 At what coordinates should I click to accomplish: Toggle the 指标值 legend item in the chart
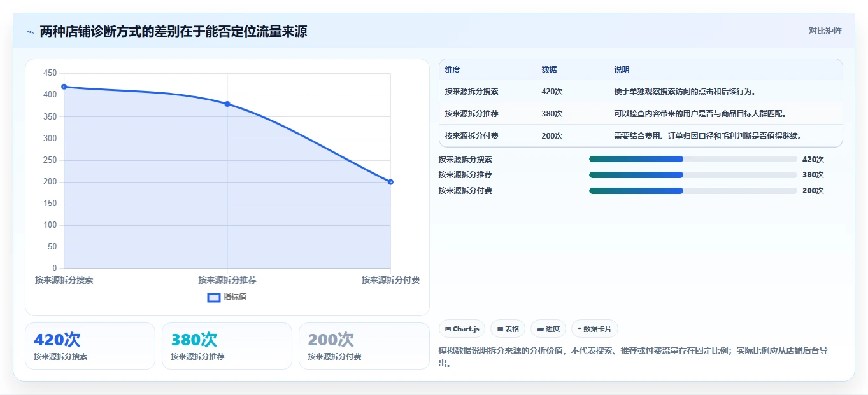click(x=227, y=297)
